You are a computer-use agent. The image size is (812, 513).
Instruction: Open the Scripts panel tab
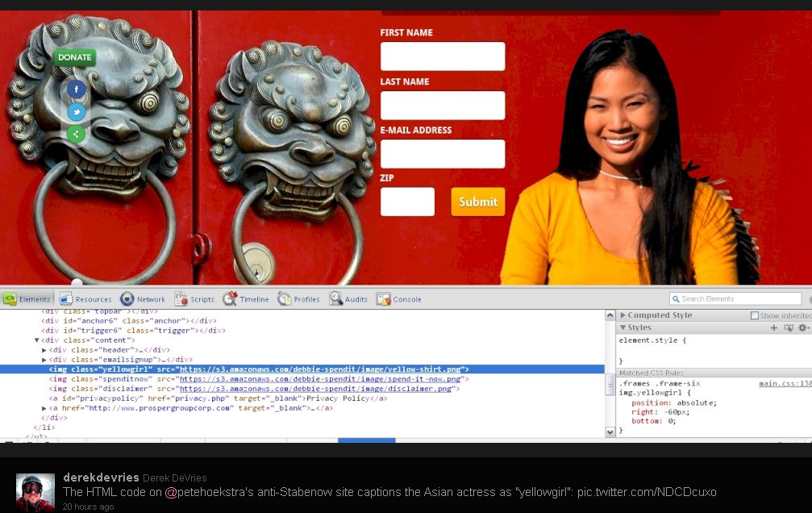[x=194, y=299]
